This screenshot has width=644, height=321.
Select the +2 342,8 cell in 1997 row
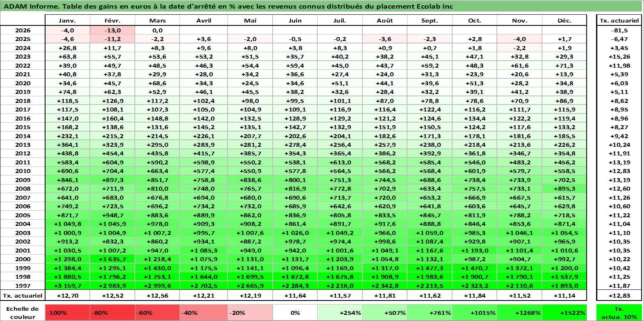point(385,286)
